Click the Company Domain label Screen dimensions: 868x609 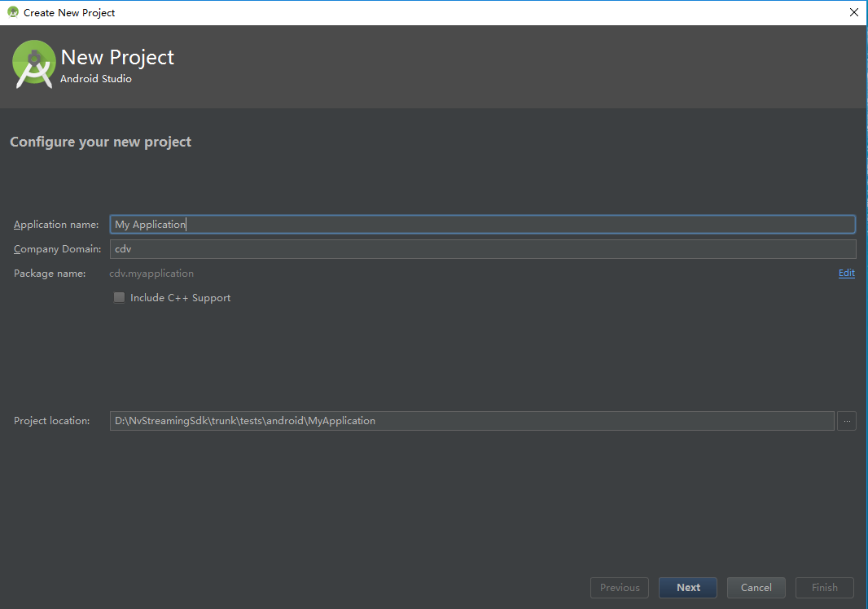pos(58,249)
